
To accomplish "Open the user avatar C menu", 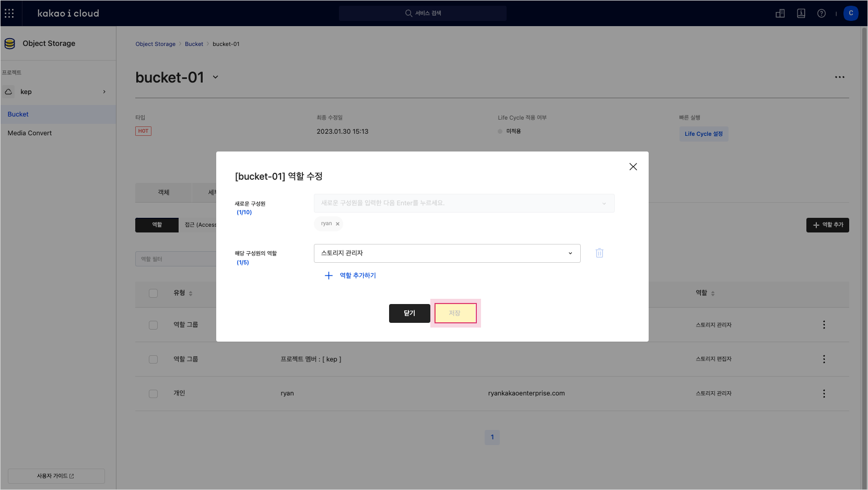I will click(x=851, y=14).
